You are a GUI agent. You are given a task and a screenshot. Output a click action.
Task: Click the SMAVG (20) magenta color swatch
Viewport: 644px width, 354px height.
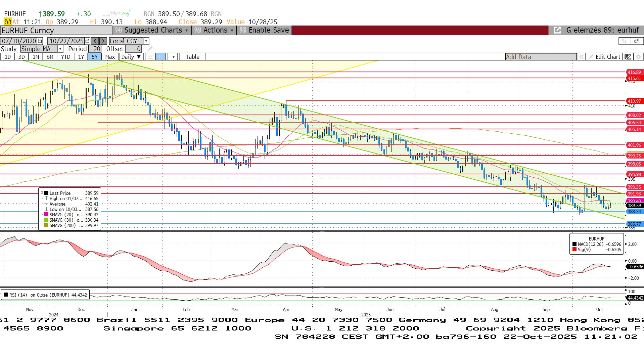pos(46,215)
